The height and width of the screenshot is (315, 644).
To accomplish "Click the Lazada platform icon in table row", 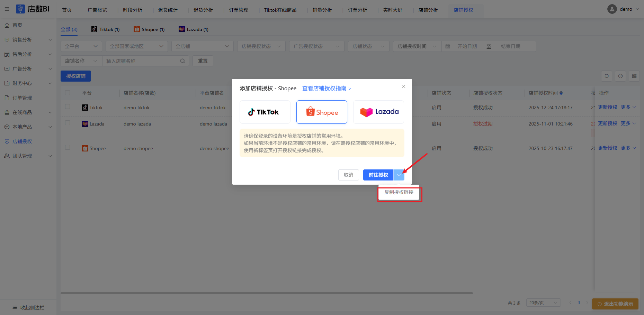I will point(85,124).
